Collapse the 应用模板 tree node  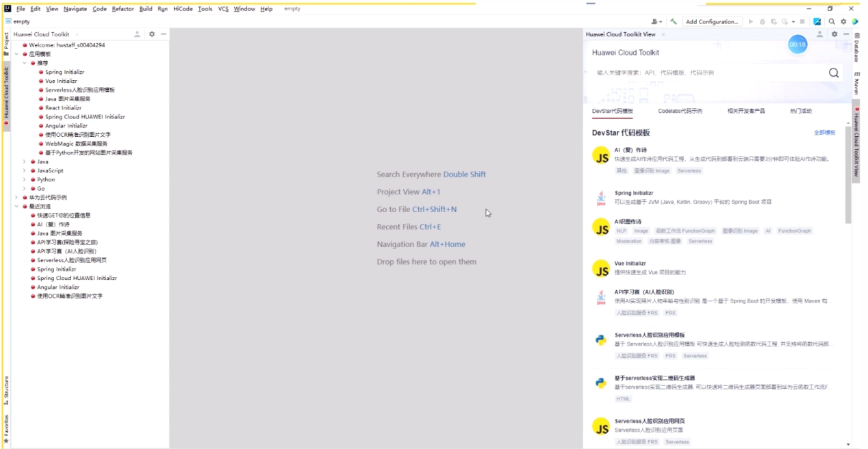coord(16,54)
